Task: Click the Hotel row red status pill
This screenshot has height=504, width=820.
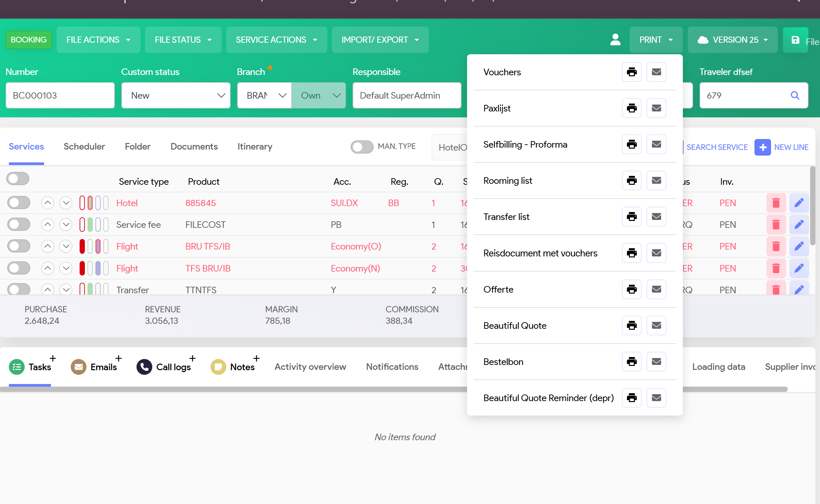Action: click(82, 203)
